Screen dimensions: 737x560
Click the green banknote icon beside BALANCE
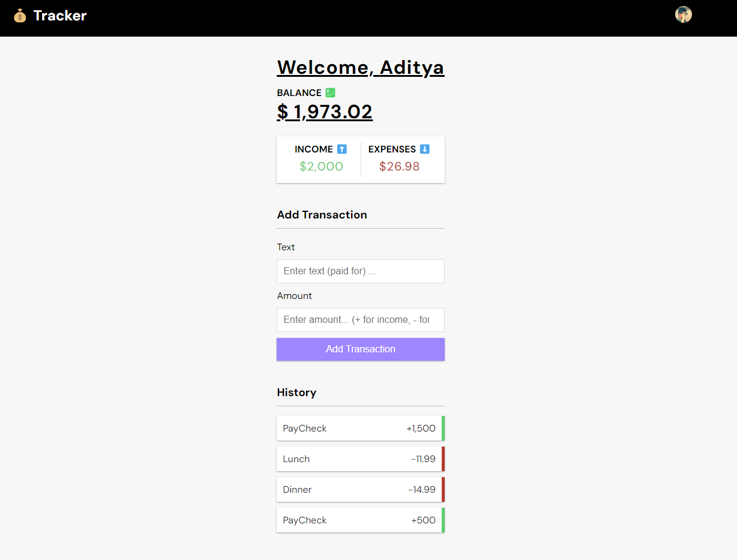(330, 92)
